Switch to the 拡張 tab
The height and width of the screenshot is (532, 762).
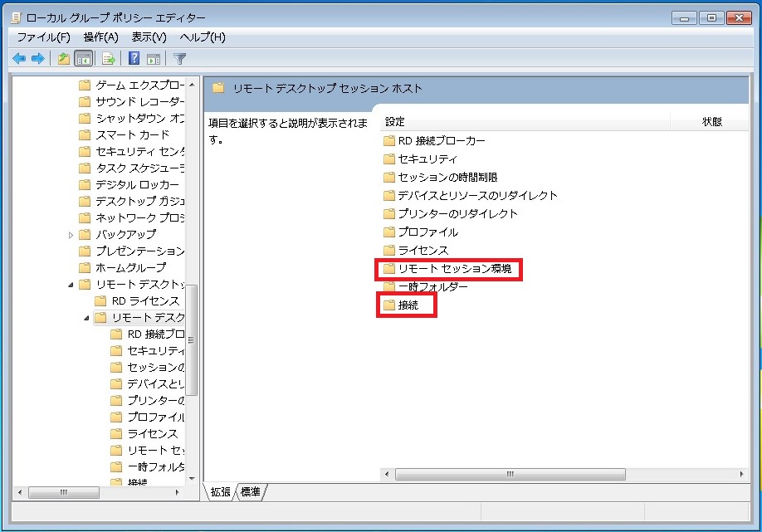point(221,492)
